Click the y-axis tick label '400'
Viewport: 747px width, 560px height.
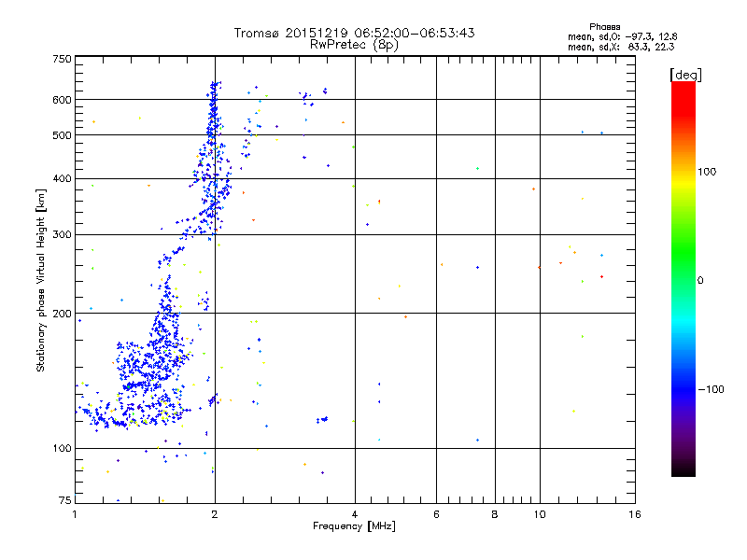pyautogui.click(x=62, y=179)
